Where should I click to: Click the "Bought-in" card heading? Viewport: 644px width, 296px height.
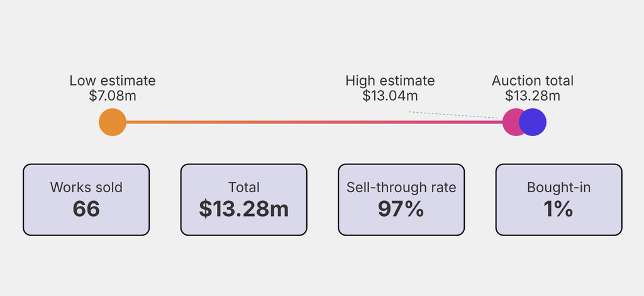(x=558, y=187)
